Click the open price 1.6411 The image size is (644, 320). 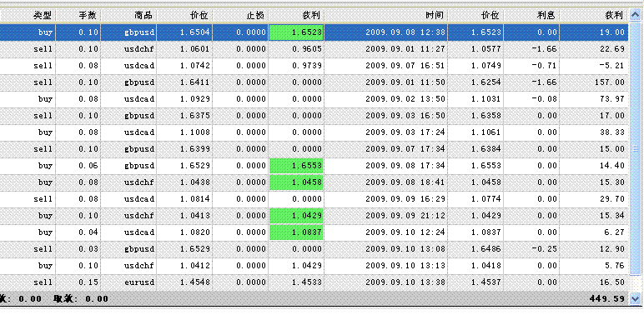pos(194,82)
